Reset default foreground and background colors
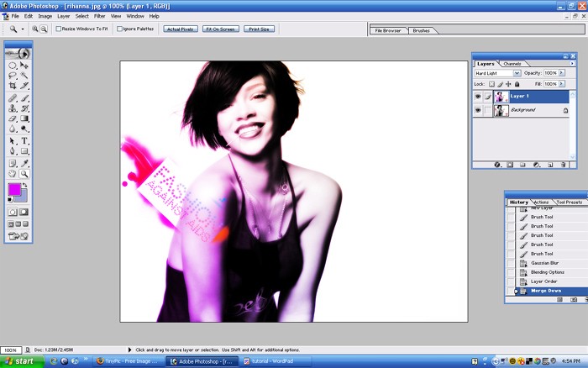This screenshot has width=588, height=368. pos(10,200)
